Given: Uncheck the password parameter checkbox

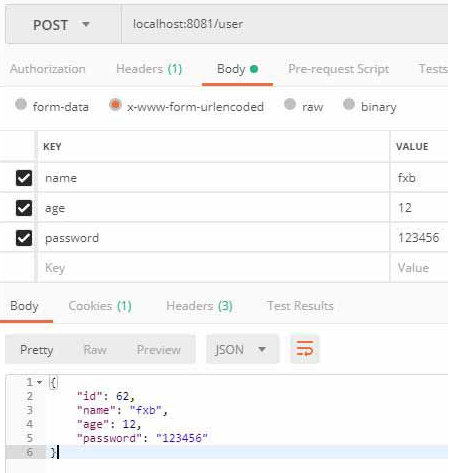Looking at the screenshot, I should (24, 238).
